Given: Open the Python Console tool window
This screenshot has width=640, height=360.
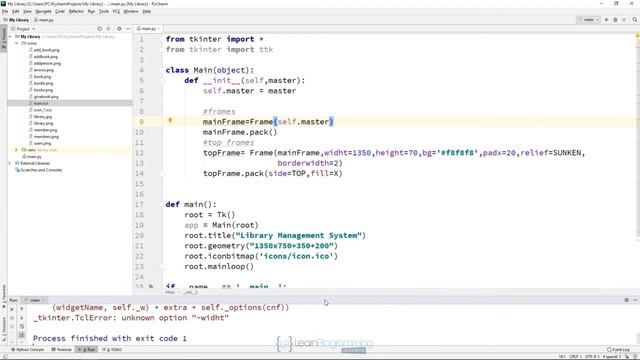Looking at the screenshot, I should click(27, 350).
